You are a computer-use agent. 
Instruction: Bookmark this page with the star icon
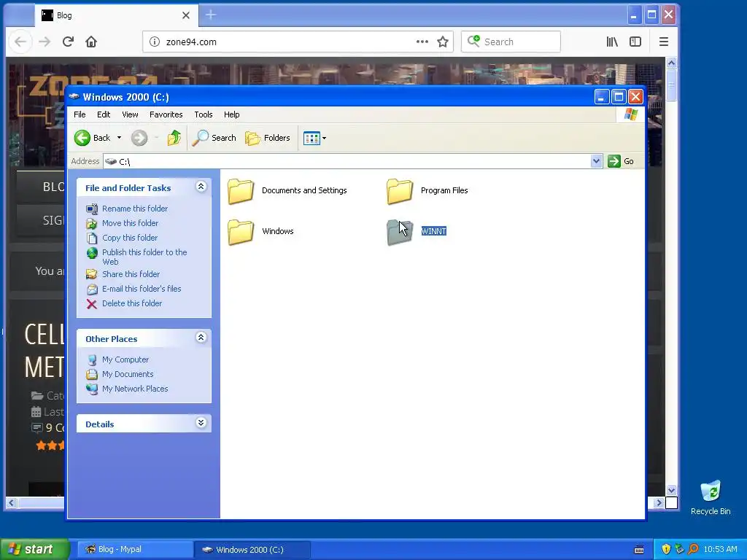443,42
